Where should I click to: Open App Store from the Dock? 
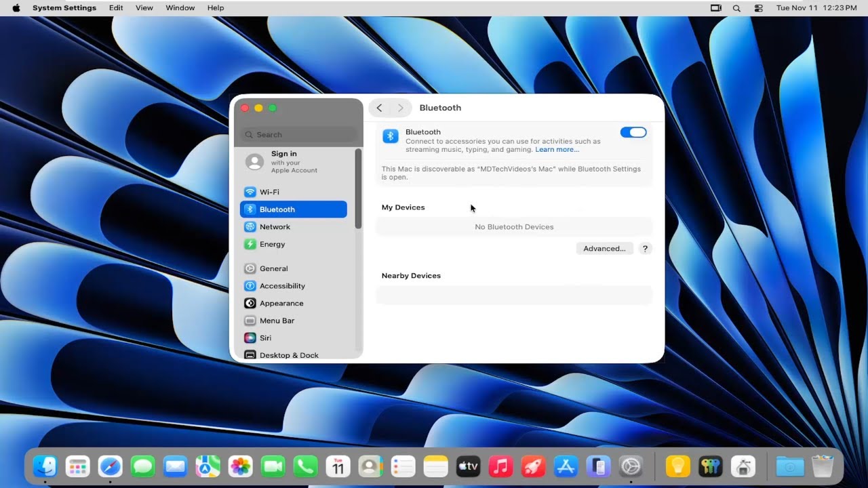click(566, 466)
